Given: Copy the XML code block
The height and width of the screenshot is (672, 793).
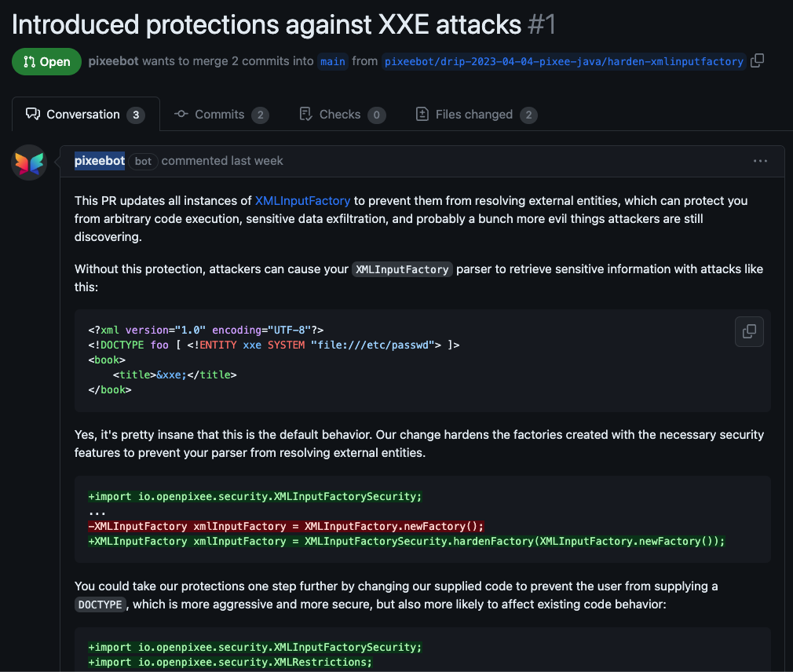Looking at the screenshot, I should [x=748, y=331].
